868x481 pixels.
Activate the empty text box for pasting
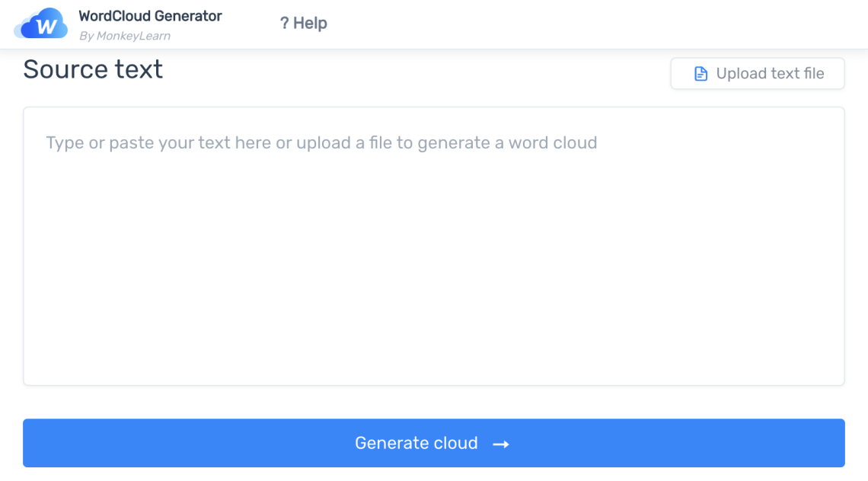[x=434, y=244]
